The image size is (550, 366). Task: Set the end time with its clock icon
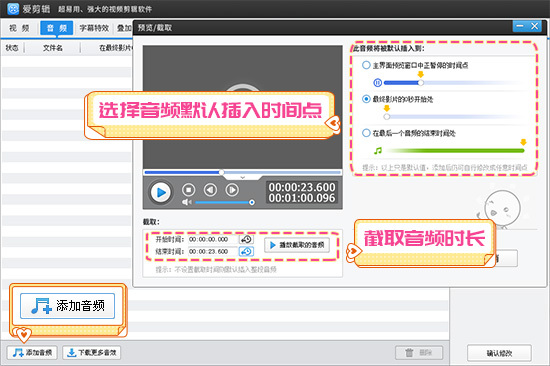(x=246, y=251)
